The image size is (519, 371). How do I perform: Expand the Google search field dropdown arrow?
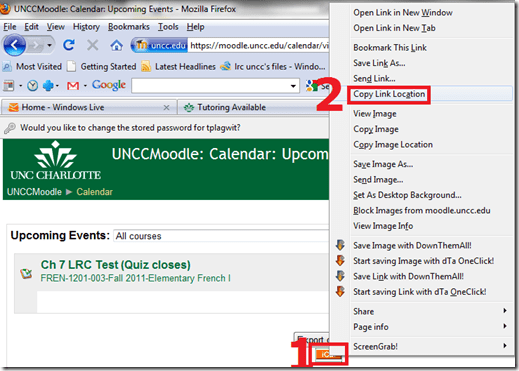click(x=293, y=86)
